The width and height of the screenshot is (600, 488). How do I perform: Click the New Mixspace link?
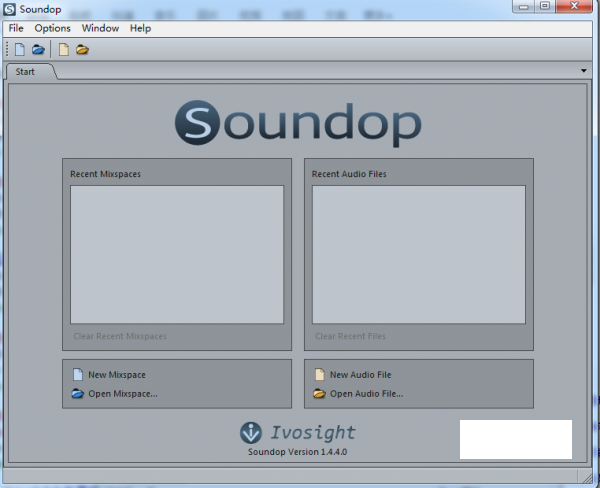click(116, 375)
